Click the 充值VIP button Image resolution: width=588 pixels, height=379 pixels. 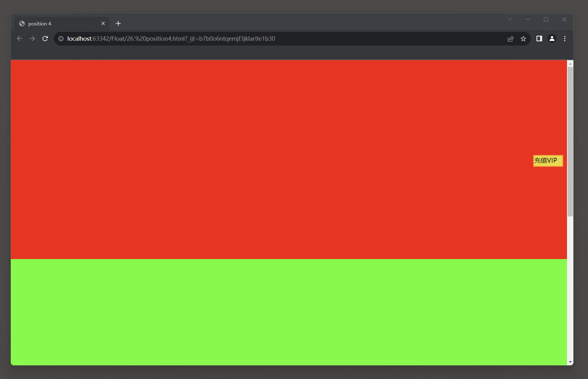(548, 161)
